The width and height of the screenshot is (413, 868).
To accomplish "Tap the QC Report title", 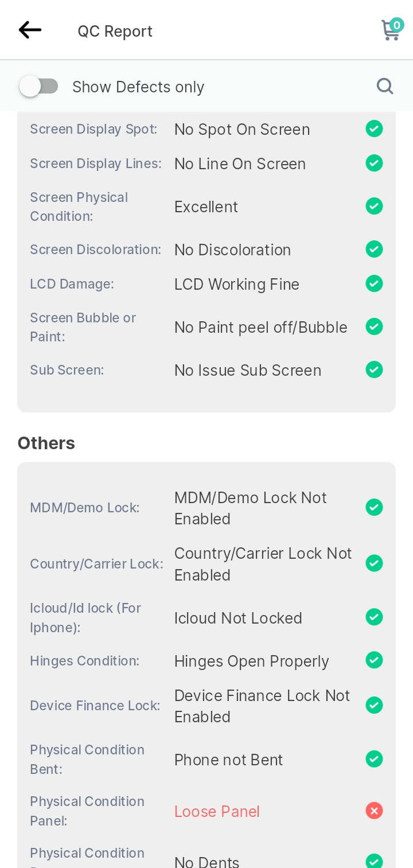I will coord(115,31).
